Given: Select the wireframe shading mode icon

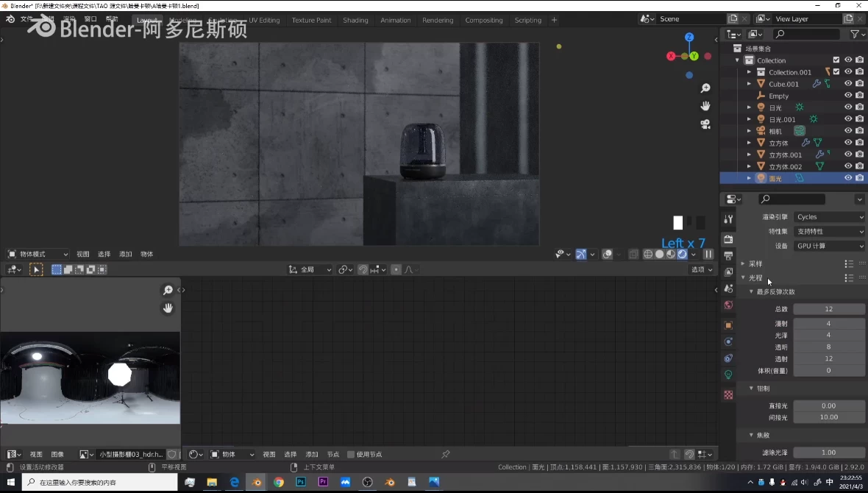Looking at the screenshot, I should 648,254.
